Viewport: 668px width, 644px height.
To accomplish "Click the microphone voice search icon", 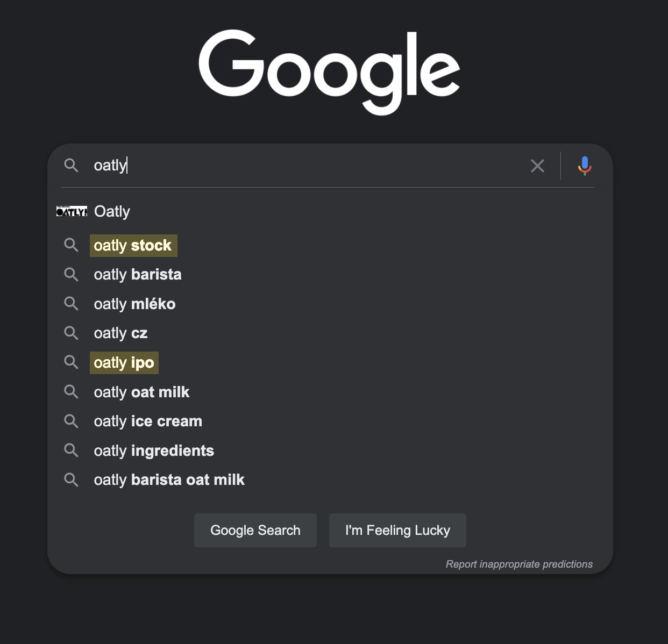I will click(584, 166).
